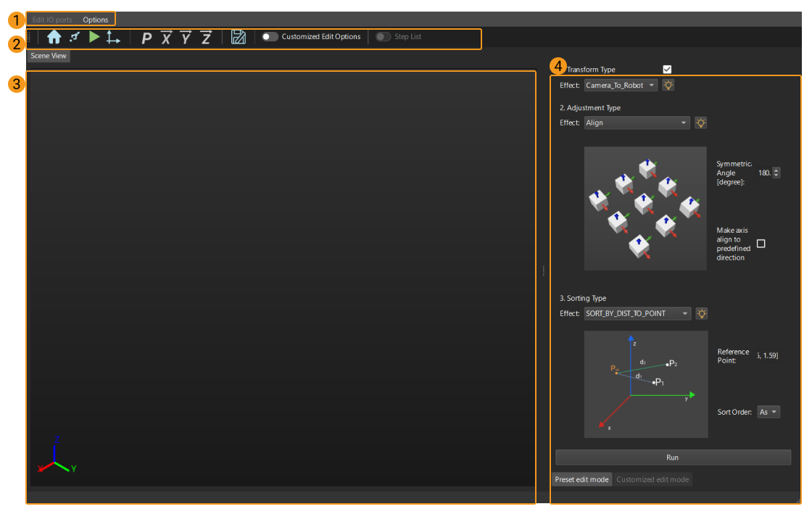This screenshot has height=517, width=812.
Task: Check Make axis align to predefined direction
Action: coord(761,244)
